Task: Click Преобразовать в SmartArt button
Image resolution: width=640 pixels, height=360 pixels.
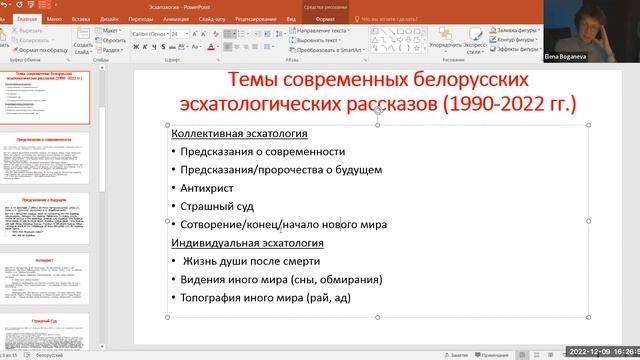Action: click(327, 50)
